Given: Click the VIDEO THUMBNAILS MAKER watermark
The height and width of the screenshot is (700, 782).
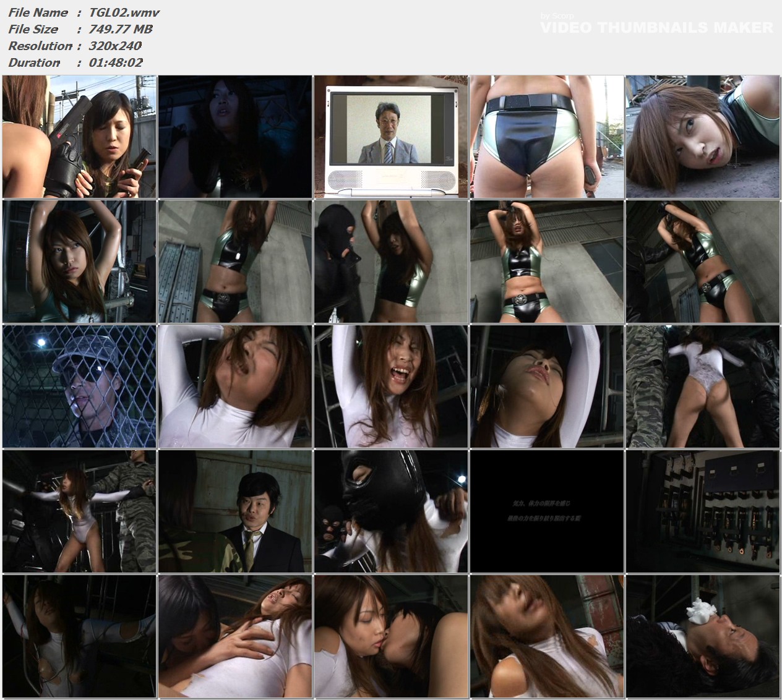Looking at the screenshot, I should [656, 28].
